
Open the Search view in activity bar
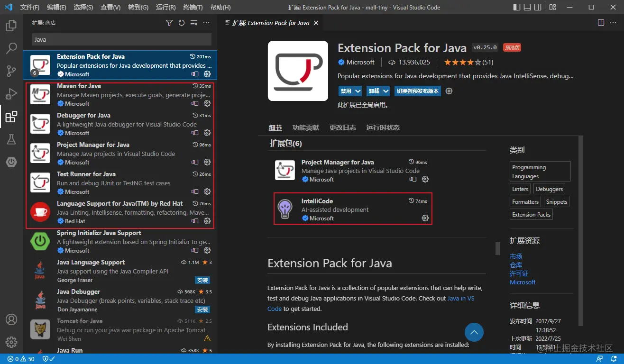(11, 48)
